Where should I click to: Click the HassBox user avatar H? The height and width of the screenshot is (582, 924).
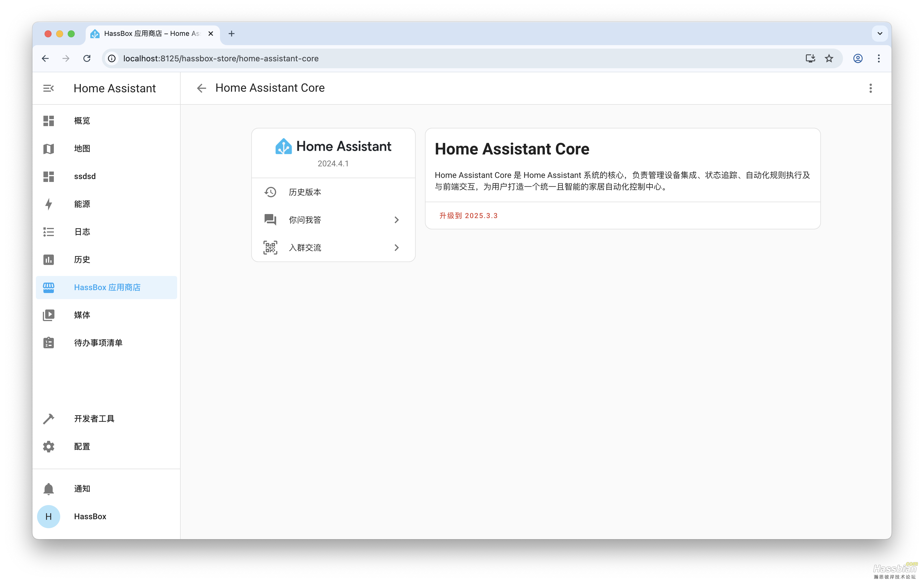pyautogui.click(x=48, y=516)
